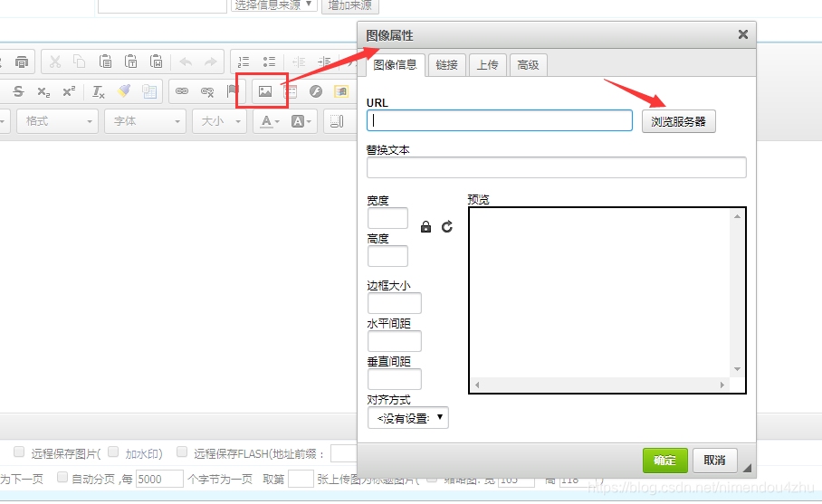The height and width of the screenshot is (504, 822).
Task: Click the Cut (scissors) icon
Action: tap(55, 62)
